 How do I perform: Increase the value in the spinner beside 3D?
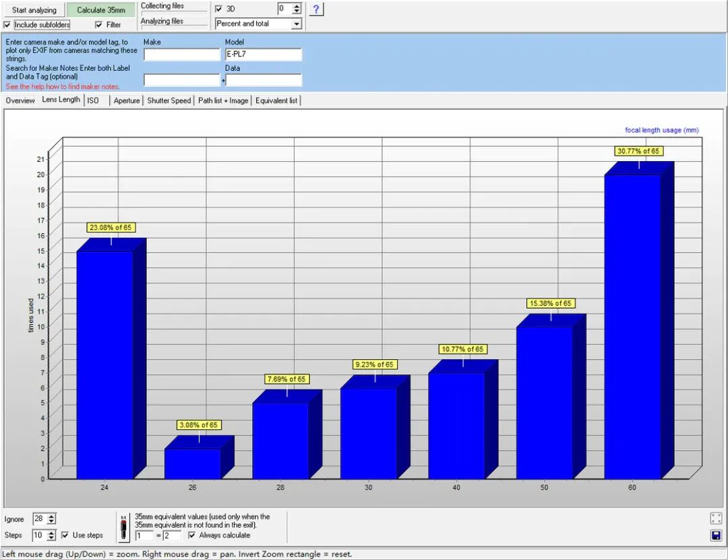tap(297, 6)
